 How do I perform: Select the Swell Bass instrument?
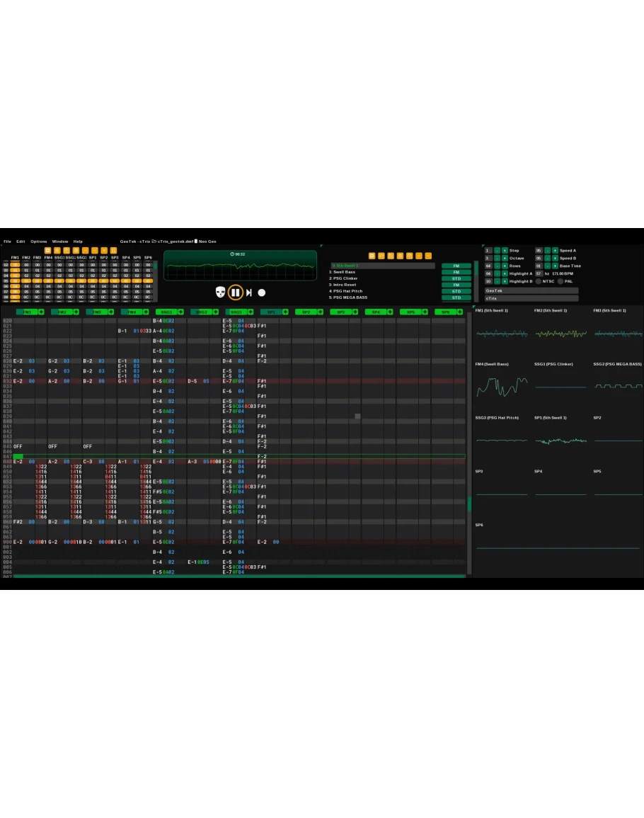pyautogui.click(x=345, y=272)
